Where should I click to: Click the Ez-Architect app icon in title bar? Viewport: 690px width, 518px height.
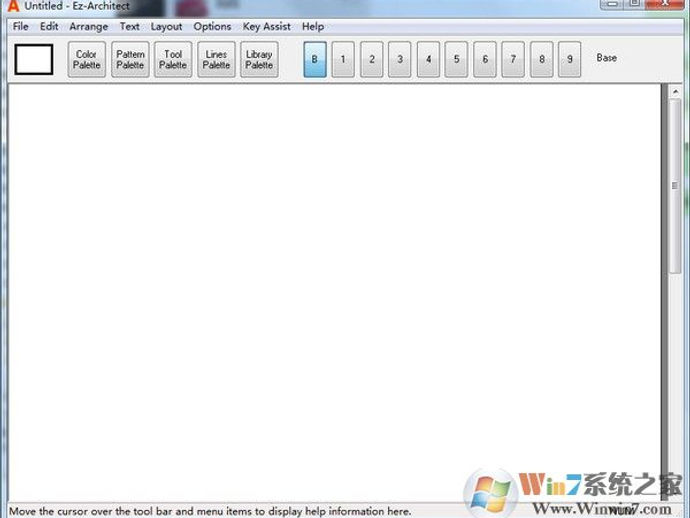[14, 6]
